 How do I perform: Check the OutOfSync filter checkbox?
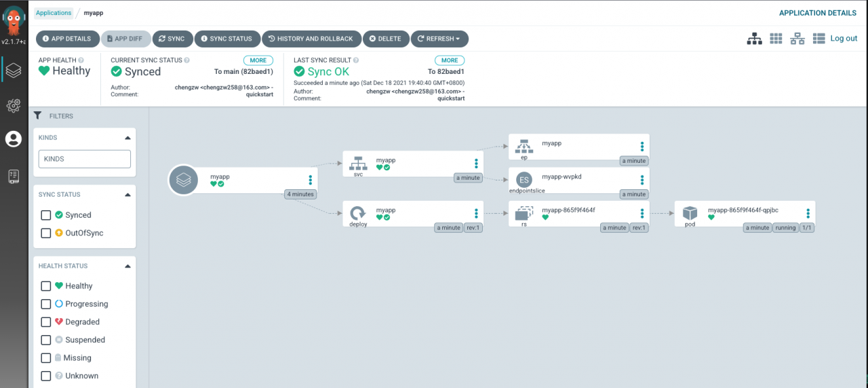tap(46, 233)
